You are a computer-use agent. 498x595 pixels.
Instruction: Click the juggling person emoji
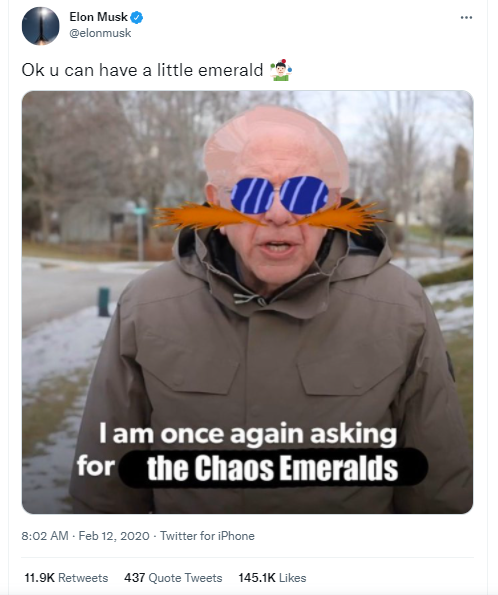[281, 70]
